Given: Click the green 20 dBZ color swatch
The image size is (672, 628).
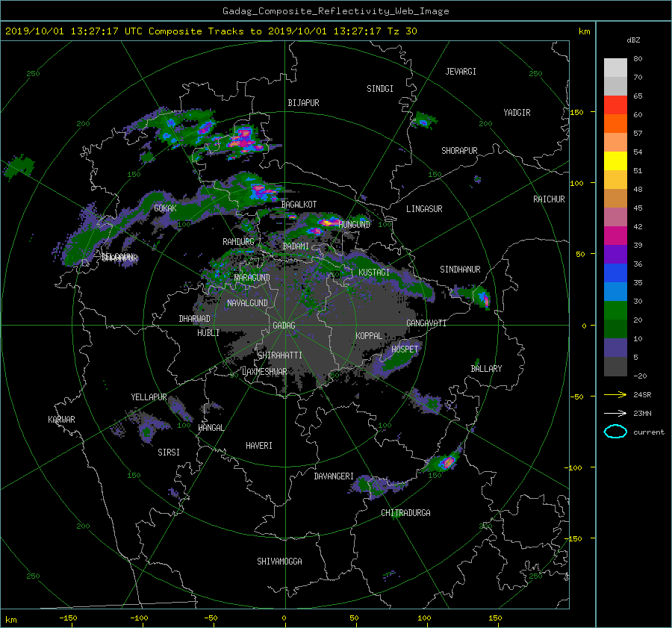Looking at the screenshot, I should (x=615, y=311).
